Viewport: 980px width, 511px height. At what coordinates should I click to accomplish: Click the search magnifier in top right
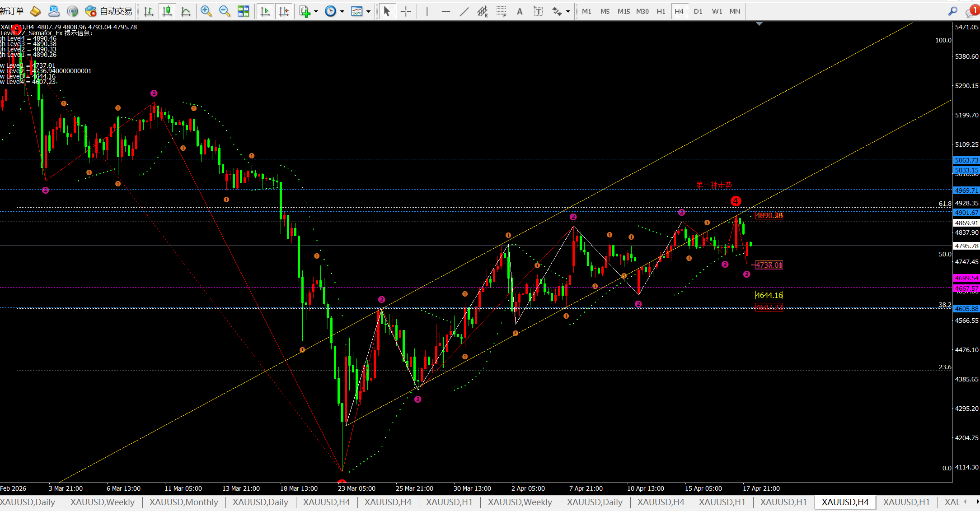point(953,11)
